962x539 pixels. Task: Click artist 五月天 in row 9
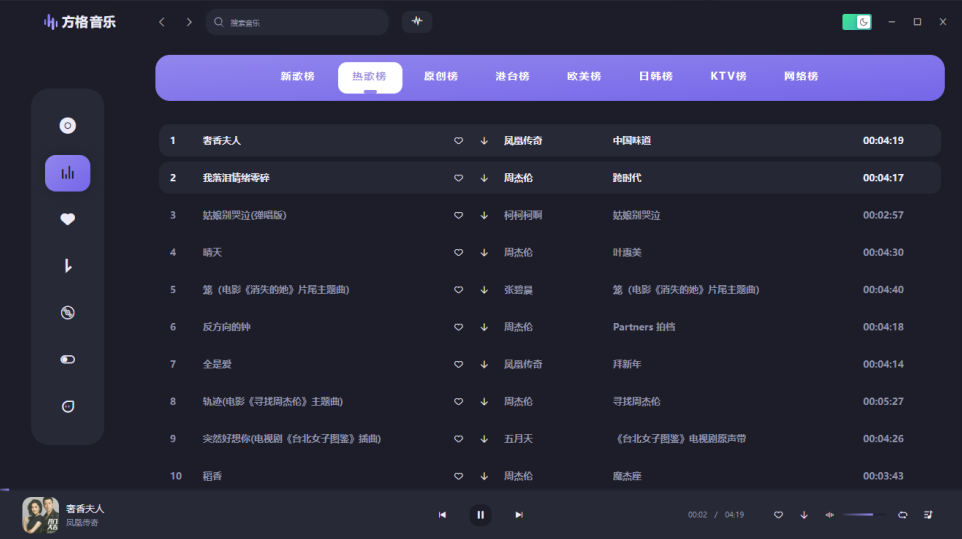click(518, 439)
